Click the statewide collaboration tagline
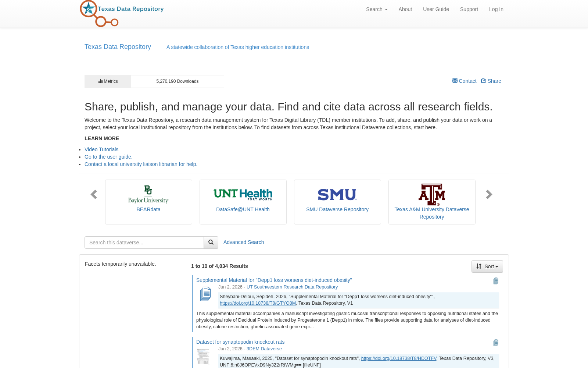Image resolution: width=588 pixels, height=368 pixels. (x=238, y=47)
